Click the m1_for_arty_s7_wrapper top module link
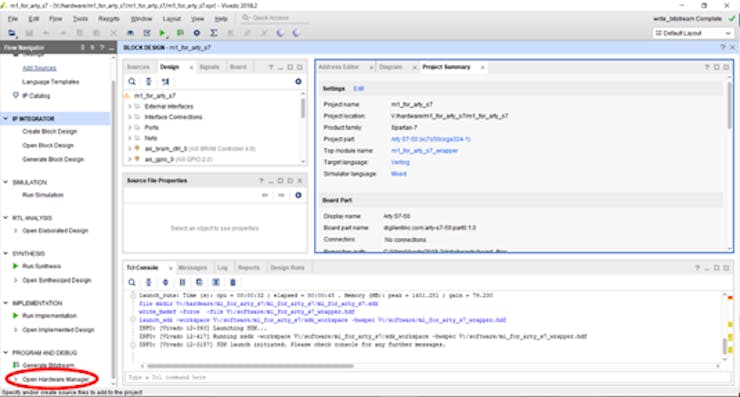This screenshot has height=397, width=740. click(425, 151)
